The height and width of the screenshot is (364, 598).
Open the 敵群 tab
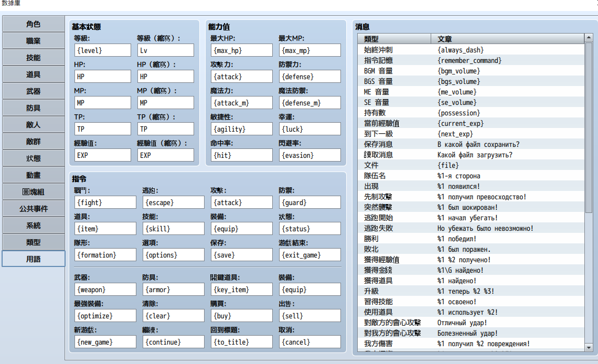(34, 142)
